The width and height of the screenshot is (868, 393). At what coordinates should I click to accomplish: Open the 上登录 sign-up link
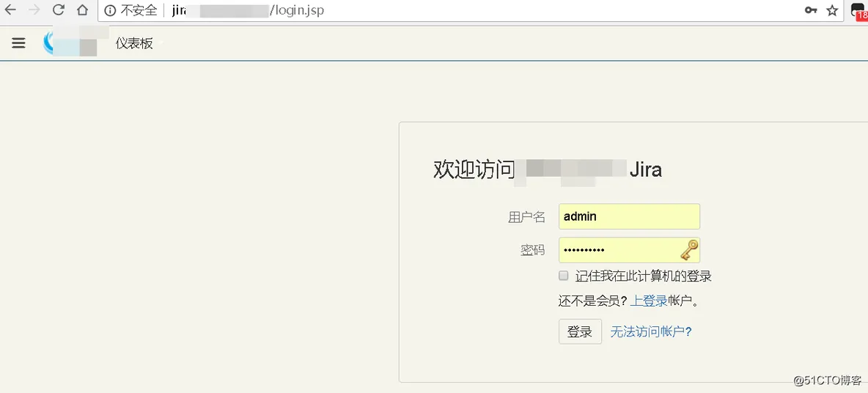click(x=650, y=301)
